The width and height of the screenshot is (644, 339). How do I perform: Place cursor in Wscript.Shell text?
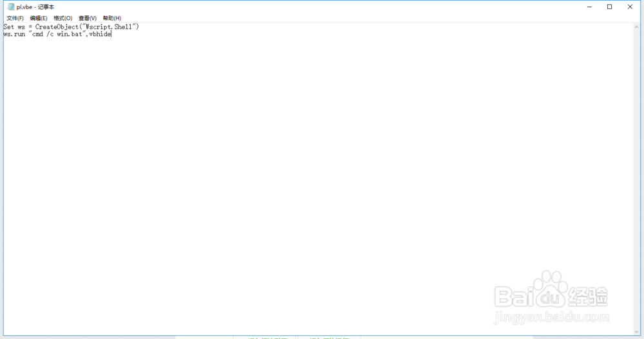(x=109, y=26)
